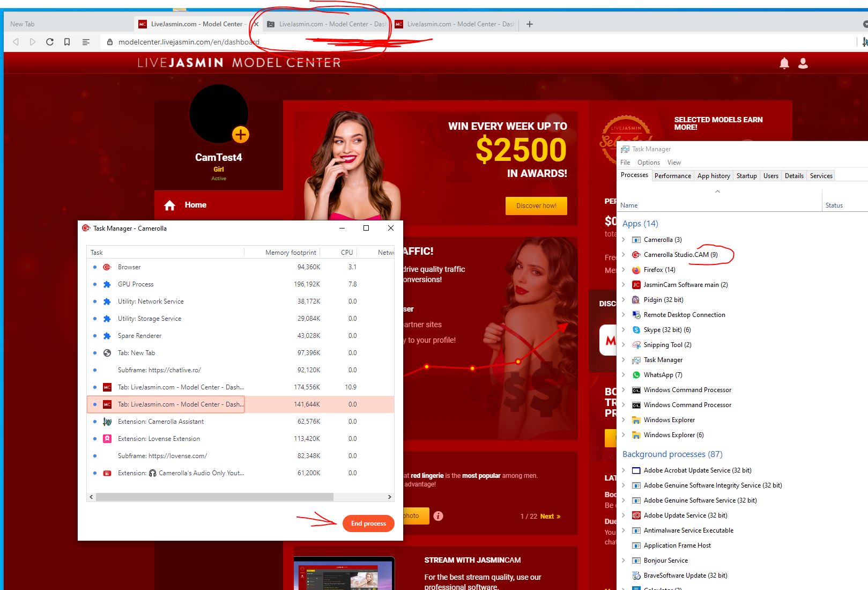The image size is (868, 590).
Task: Expand Windows Explorer (6) group
Action: click(x=624, y=435)
